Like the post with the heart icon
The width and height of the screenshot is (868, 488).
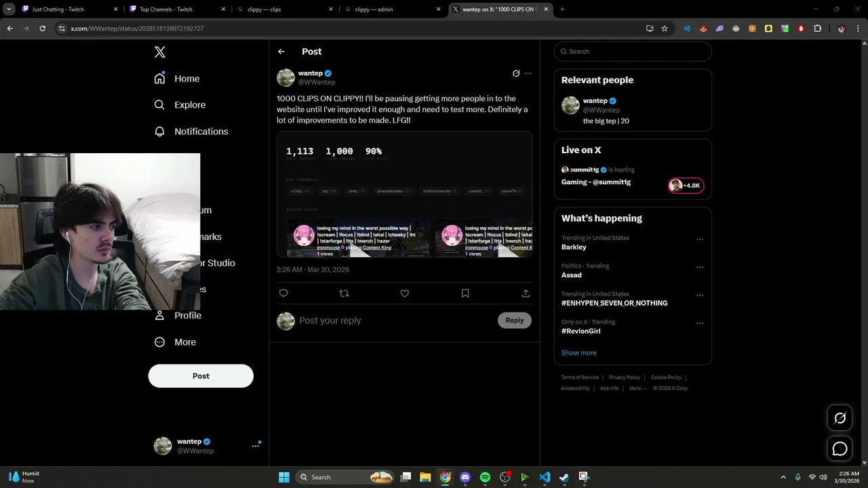coord(405,293)
